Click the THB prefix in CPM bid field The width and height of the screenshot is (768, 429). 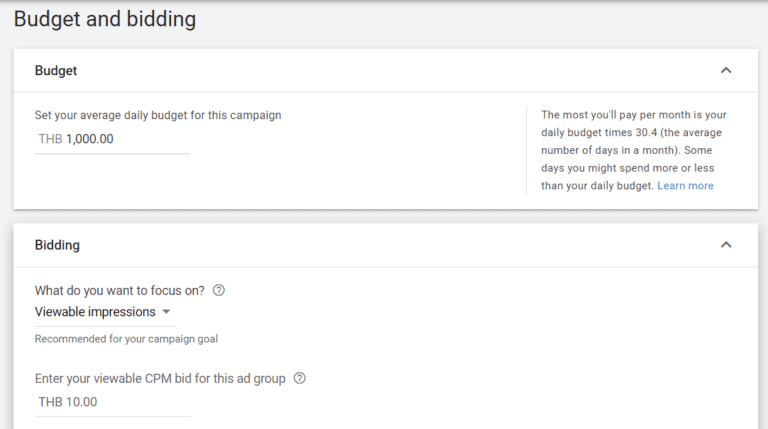(50, 402)
